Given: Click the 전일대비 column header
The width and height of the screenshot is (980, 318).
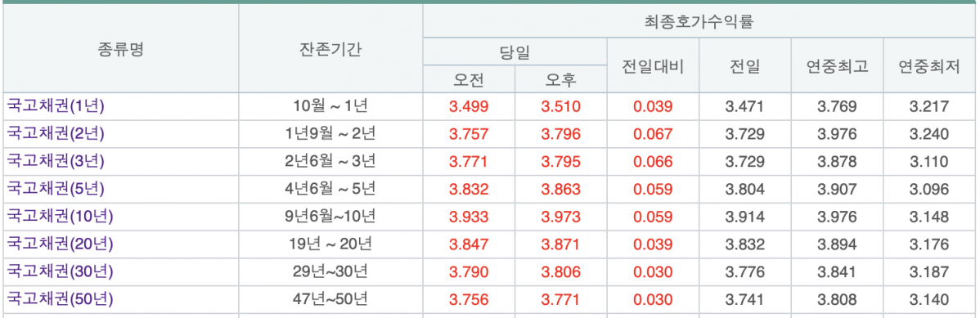Looking at the screenshot, I should click(653, 65).
